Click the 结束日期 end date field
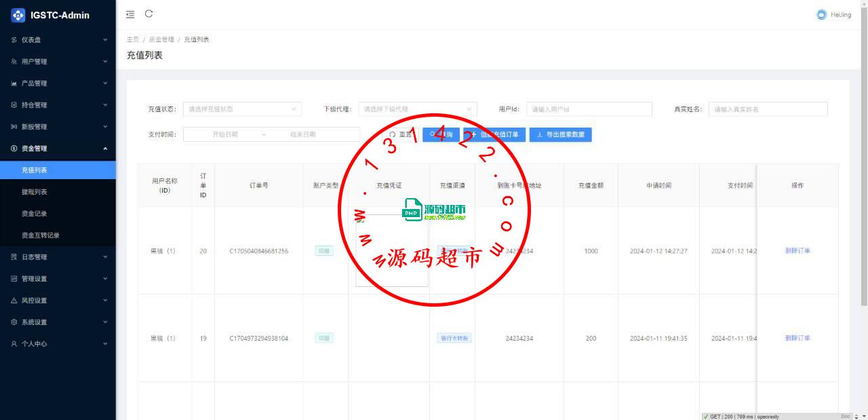 303,134
